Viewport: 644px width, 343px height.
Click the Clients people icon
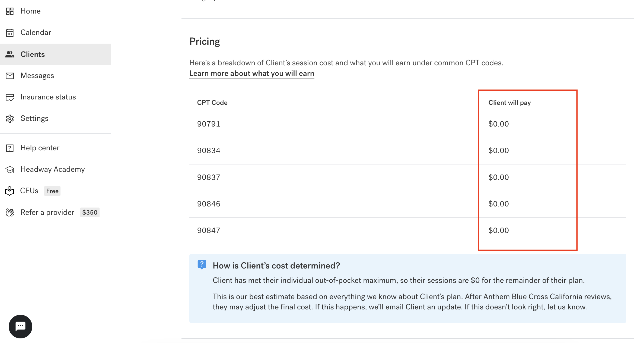coord(10,54)
